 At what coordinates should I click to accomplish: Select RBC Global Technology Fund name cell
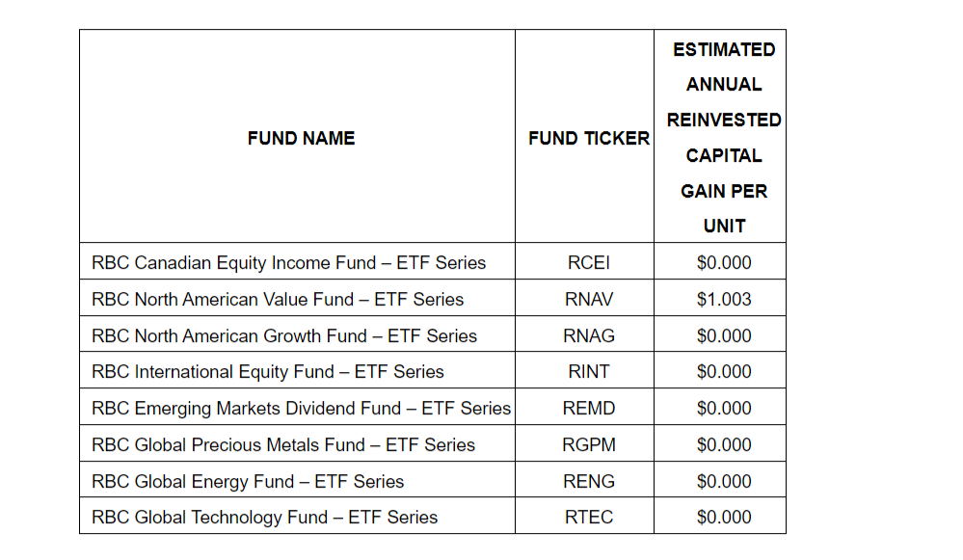click(264, 518)
